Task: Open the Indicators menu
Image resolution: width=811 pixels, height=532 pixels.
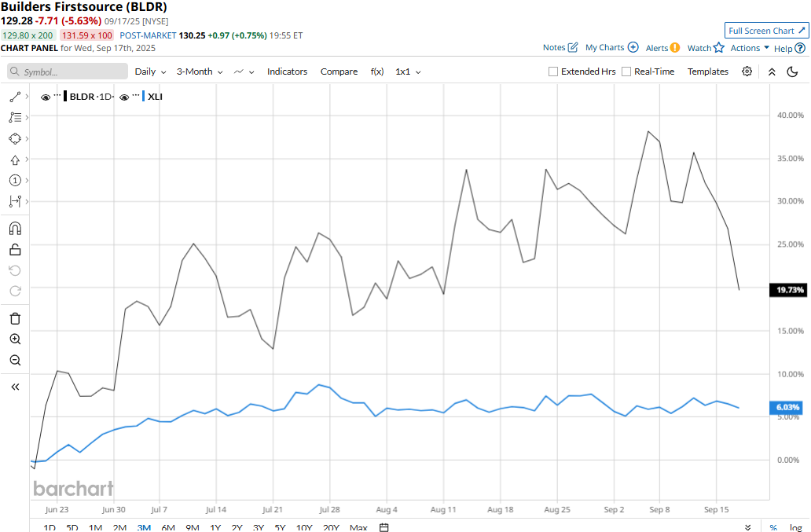Action: click(287, 72)
